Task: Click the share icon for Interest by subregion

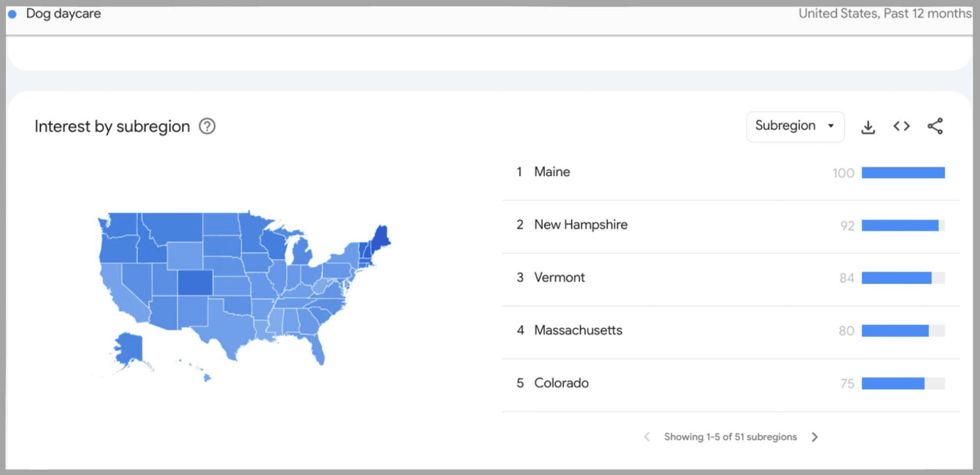Action: coord(935,126)
